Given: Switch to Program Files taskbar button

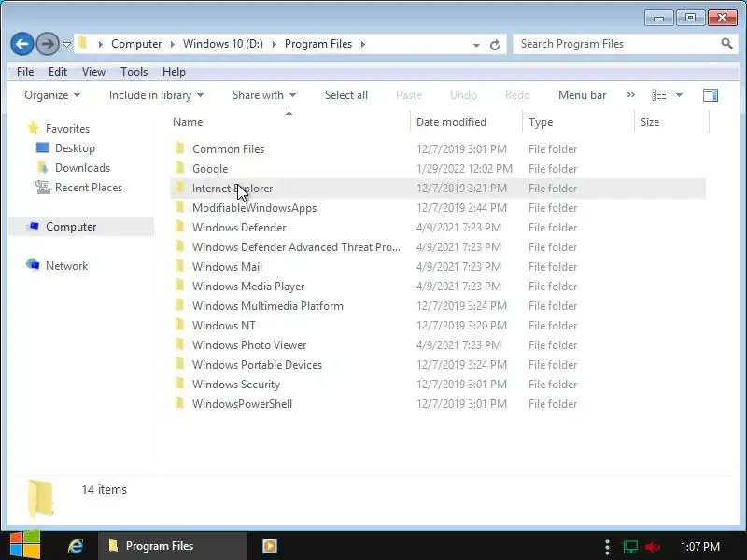Looking at the screenshot, I should tap(173, 546).
